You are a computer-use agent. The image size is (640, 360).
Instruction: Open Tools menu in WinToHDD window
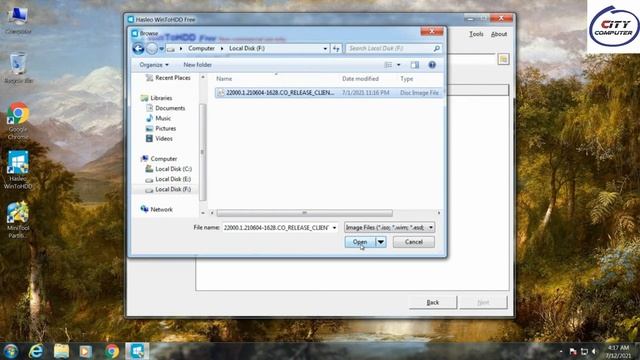476,34
